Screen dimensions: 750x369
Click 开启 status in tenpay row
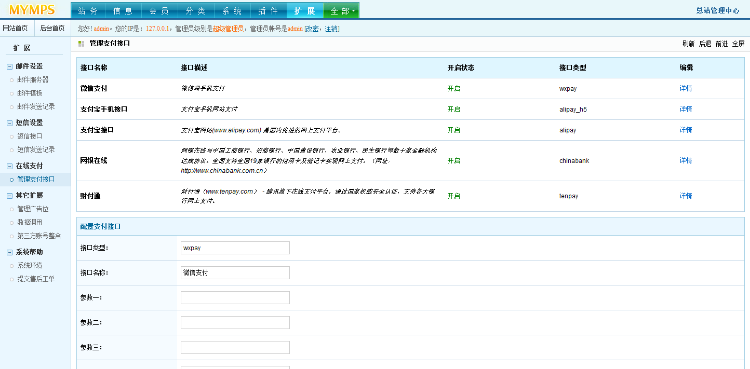pos(454,196)
